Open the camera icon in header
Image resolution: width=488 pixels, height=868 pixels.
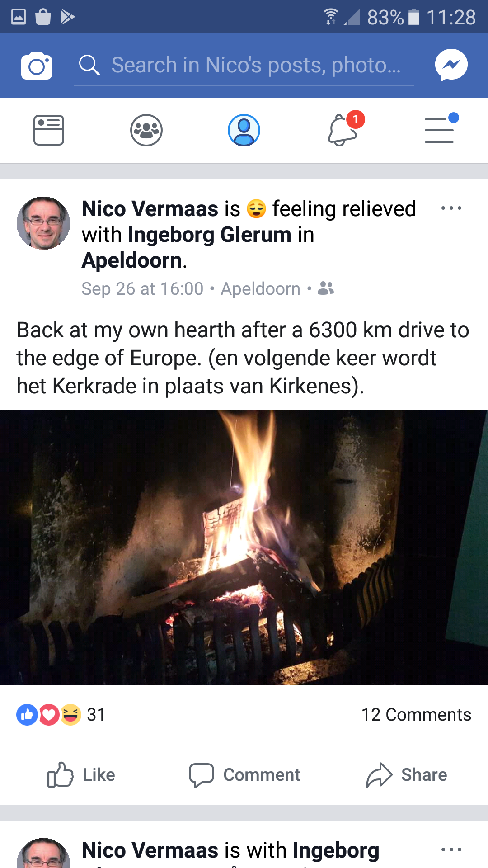[37, 66]
